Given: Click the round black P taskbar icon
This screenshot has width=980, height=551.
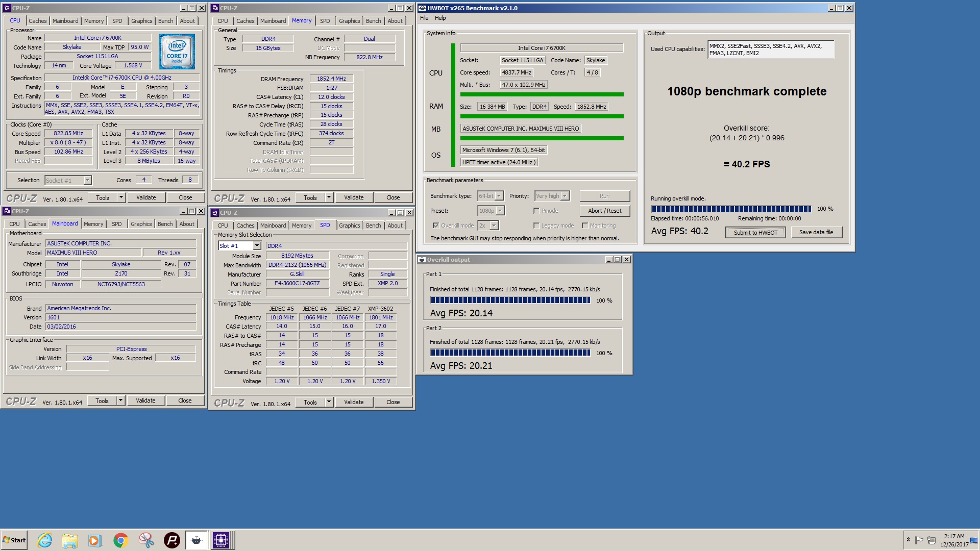Looking at the screenshot, I should click(x=172, y=540).
